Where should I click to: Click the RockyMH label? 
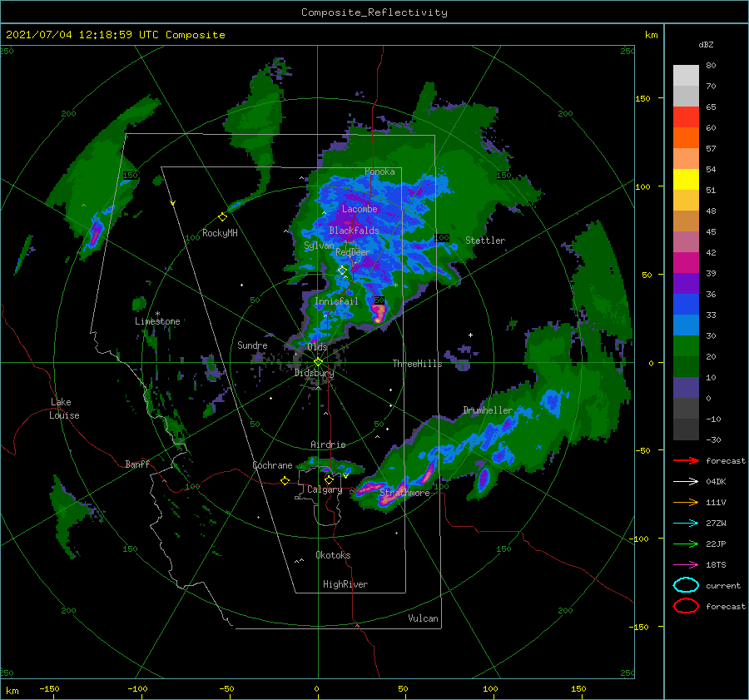click(x=220, y=233)
